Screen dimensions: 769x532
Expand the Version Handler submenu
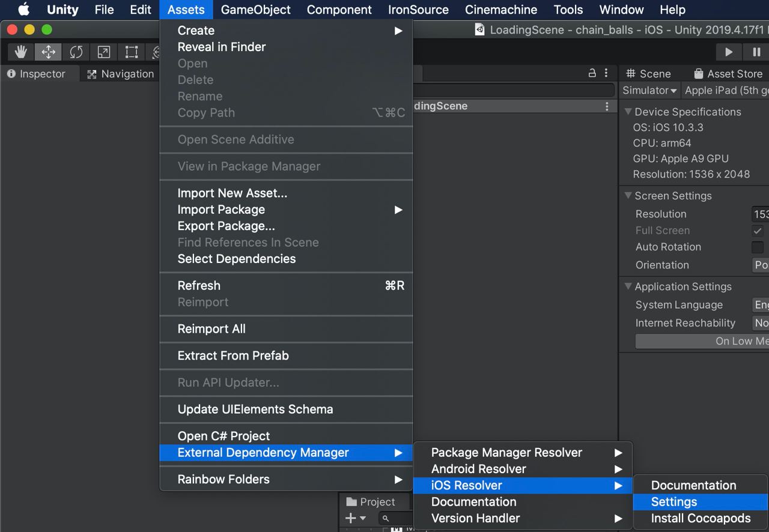(522, 518)
